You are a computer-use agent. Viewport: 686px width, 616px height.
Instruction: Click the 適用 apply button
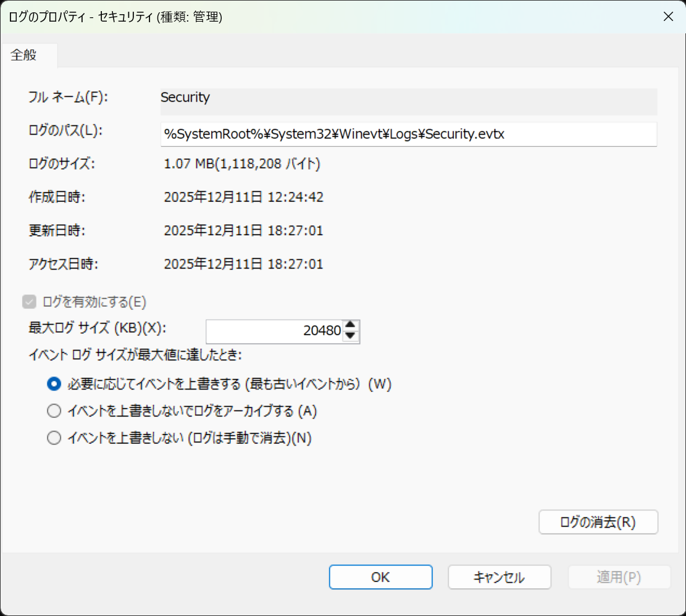[x=618, y=577]
